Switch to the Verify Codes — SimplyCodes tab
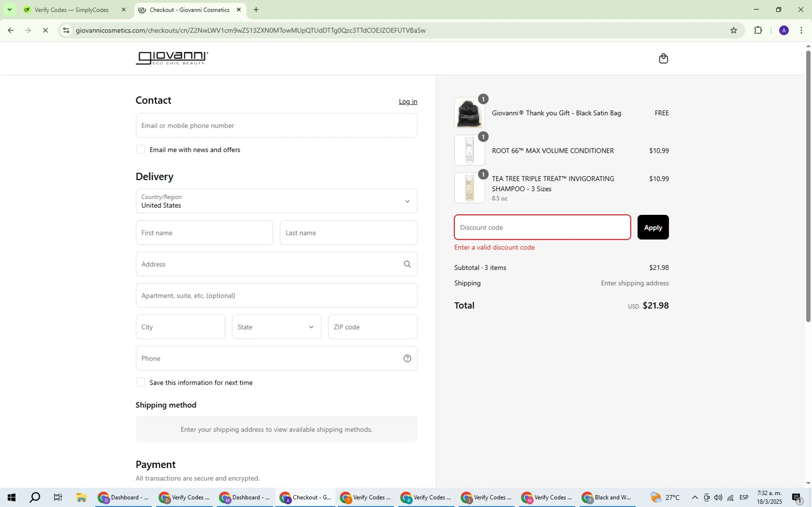This screenshot has width=812, height=507. tap(71, 10)
